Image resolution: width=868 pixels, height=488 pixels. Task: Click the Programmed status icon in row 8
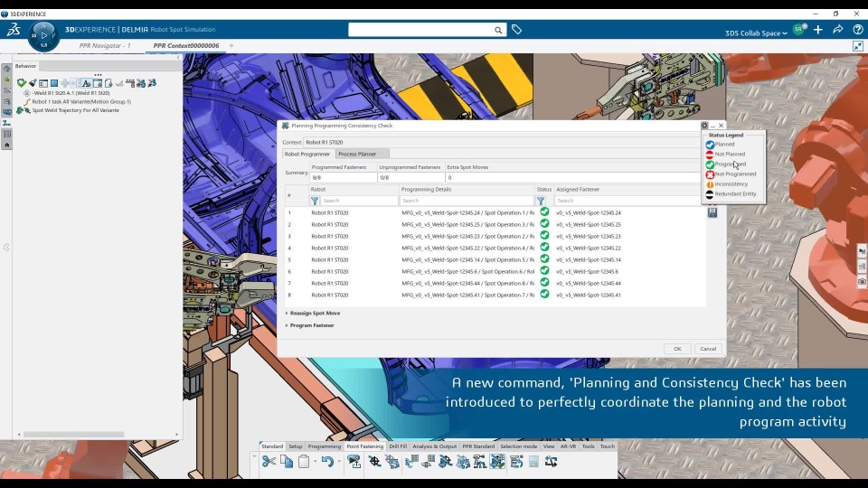click(x=544, y=295)
